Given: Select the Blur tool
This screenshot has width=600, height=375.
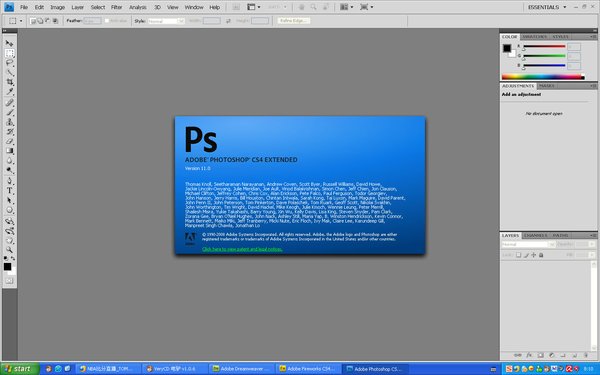Looking at the screenshot, I should (x=10, y=161).
